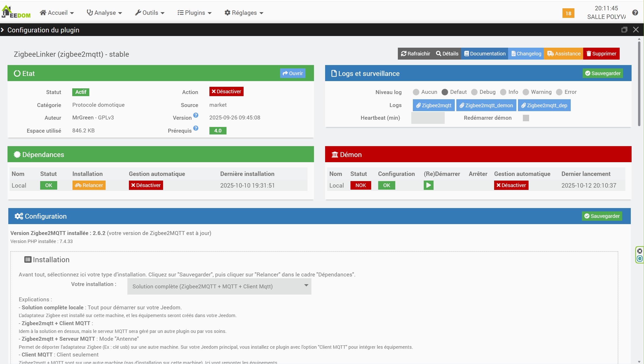The width and height of the screenshot is (644, 364).
Task: Click the Heartbeat (min) input field
Action: coord(428,118)
